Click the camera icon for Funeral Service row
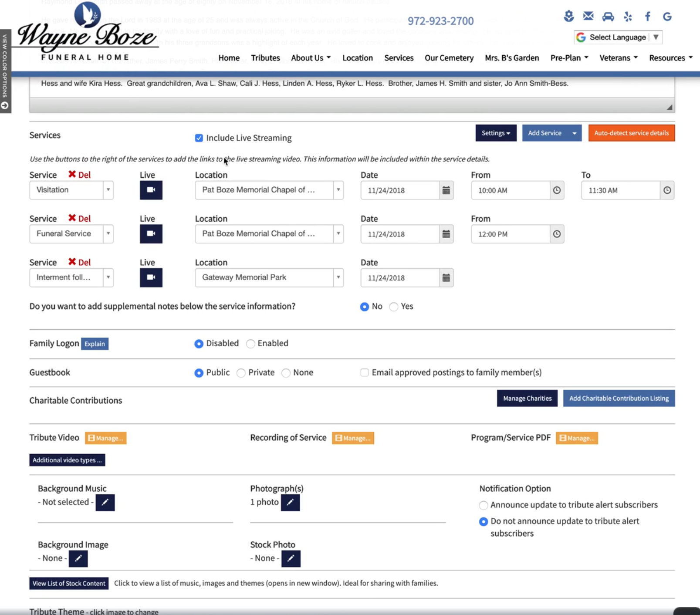 pyautogui.click(x=151, y=234)
